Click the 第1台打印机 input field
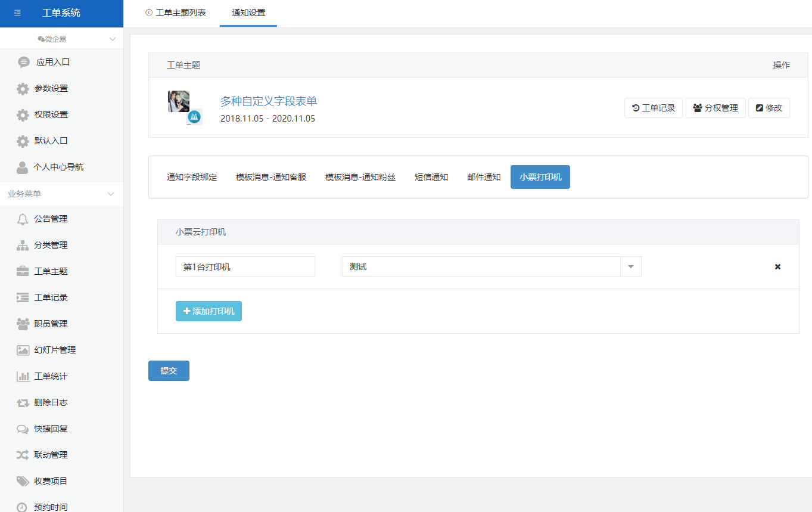The image size is (812, 512). point(245,266)
